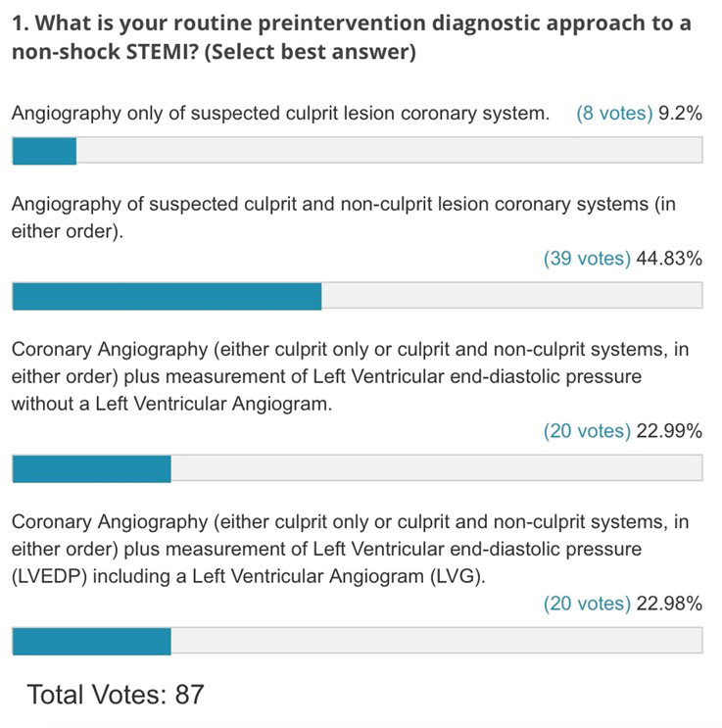Open the '(20 votes)' link beside 22.98%
This screenshot has width=722, height=728.
point(587,604)
